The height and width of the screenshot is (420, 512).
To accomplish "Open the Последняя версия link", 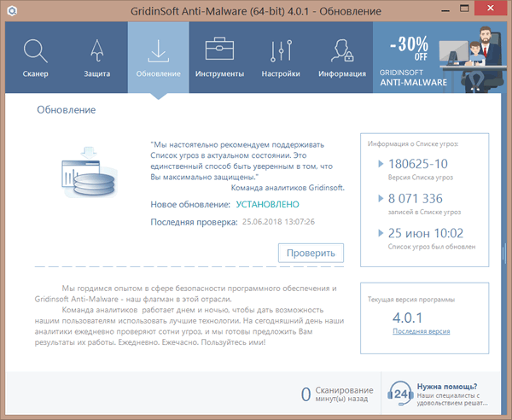I will click(422, 331).
